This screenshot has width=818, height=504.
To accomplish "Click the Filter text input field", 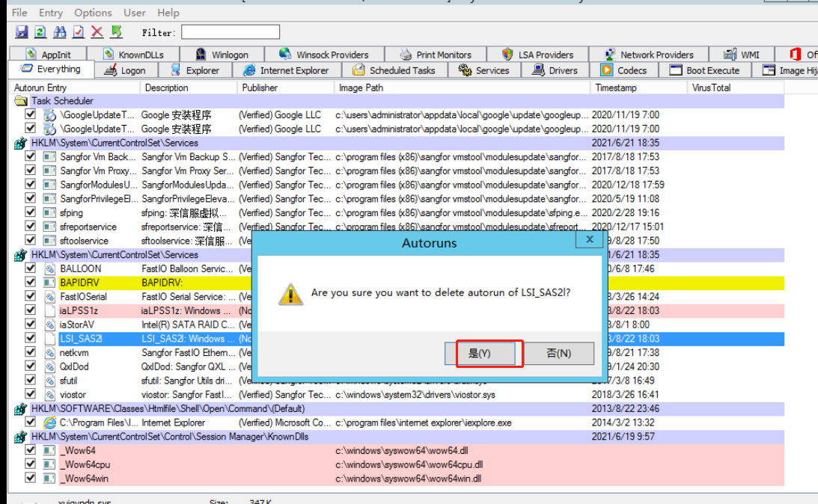I will pyautogui.click(x=231, y=32).
